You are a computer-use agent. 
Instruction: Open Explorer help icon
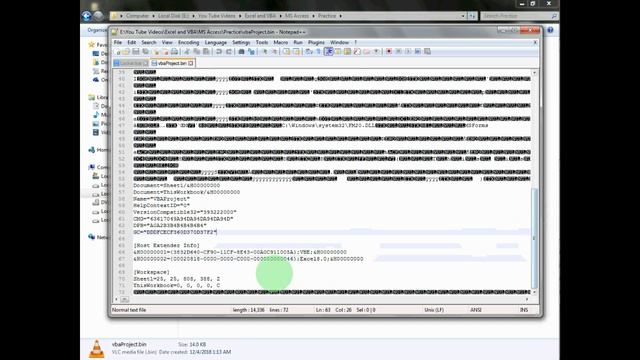click(550, 30)
